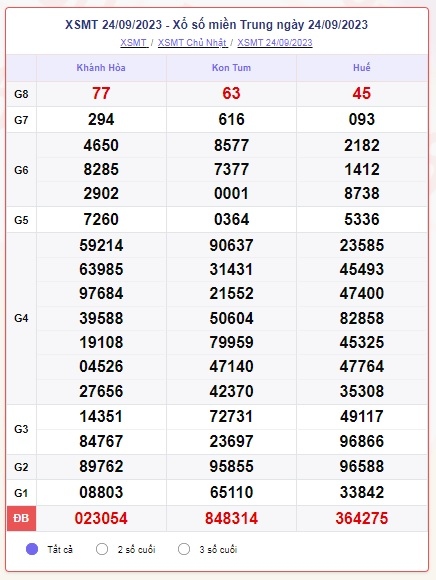
Task: Click the Huế column header
Action: pos(362,68)
